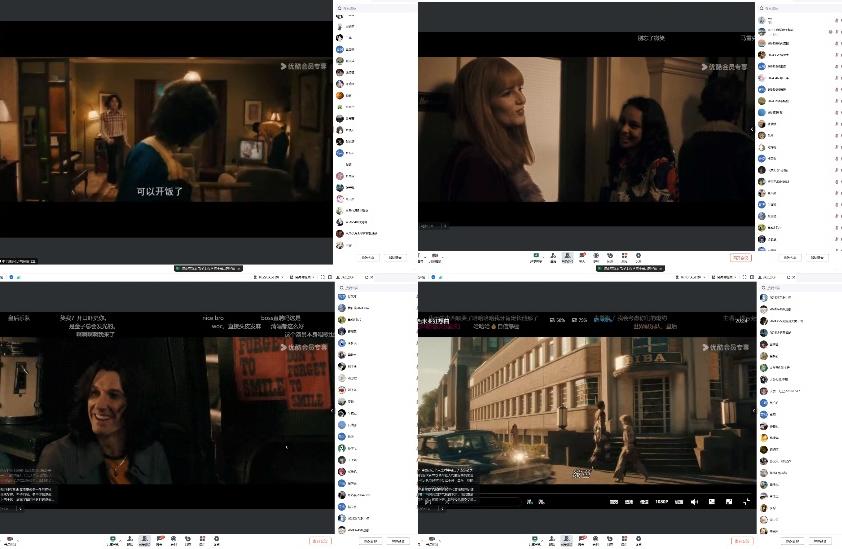842x549 pixels.
Task: Exit fullscreen via arrows icon in bottom-right player
Action: 746,502
